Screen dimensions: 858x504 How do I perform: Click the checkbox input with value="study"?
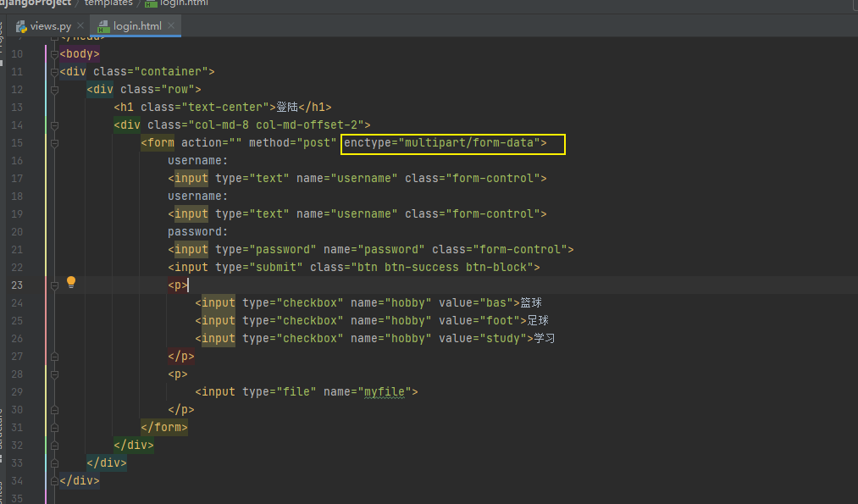point(364,338)
